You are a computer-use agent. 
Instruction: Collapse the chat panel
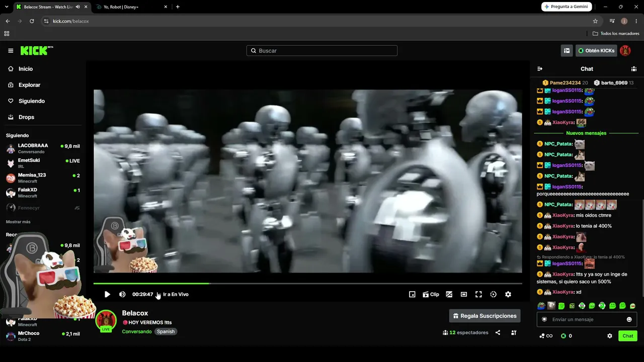[540, 69]
